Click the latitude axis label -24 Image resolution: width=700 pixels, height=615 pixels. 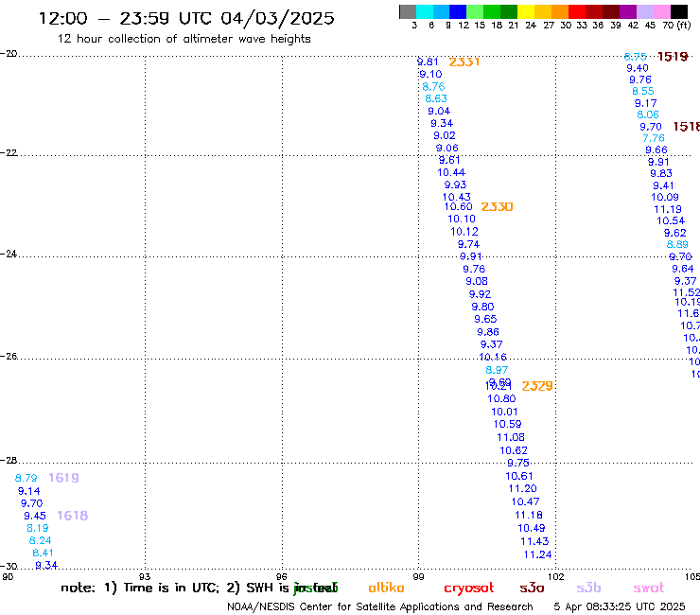[9, 255]
